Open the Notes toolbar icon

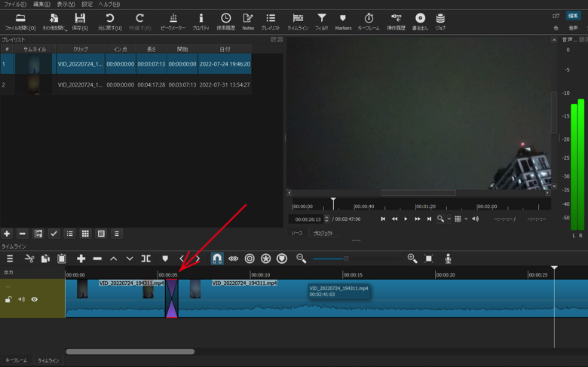click(x=248, y=22)
